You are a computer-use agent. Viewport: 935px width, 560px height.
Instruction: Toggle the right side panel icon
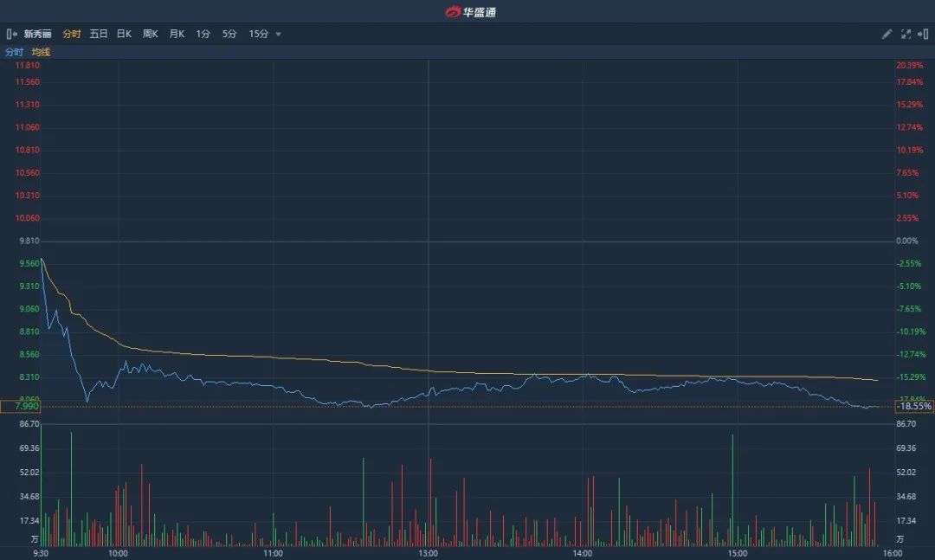(923, 34)
